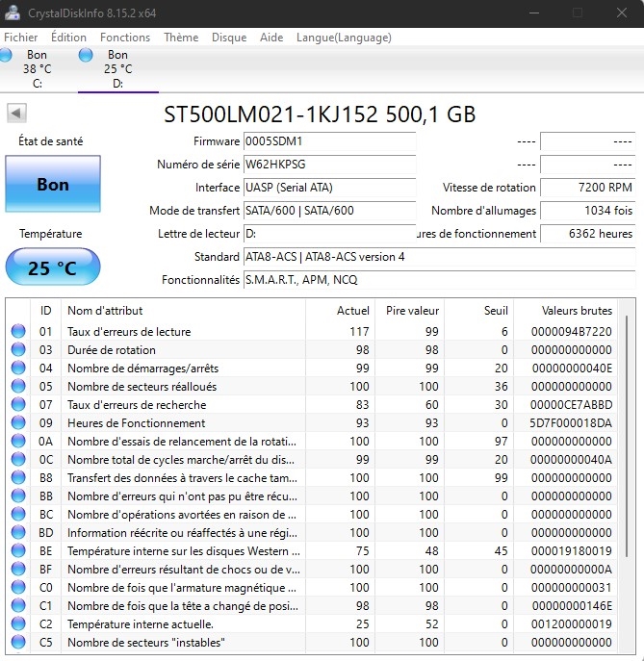The image size is (644, 661).
Task: Open the Thème menu
Action: click(181, 38)
